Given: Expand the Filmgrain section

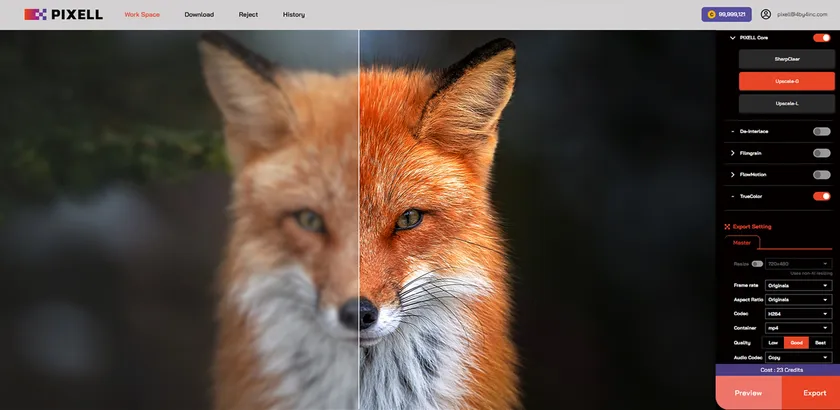Looking at the screenshot, I should (733, 153).
